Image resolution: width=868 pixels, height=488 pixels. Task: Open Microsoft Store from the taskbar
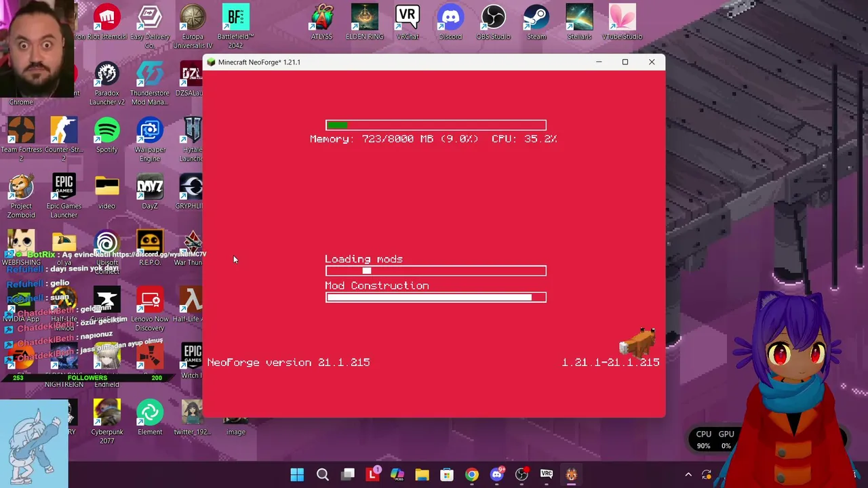(447, 474)
